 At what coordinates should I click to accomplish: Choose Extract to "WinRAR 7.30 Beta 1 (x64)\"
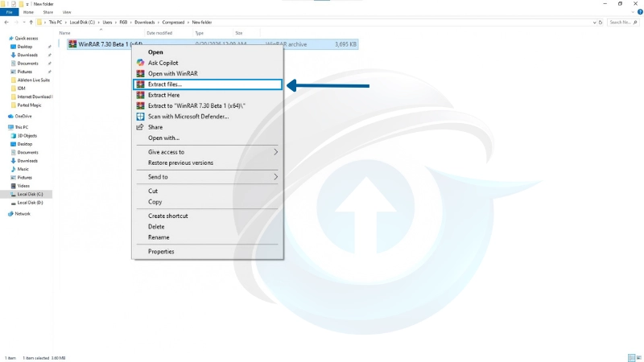(208, 105)
